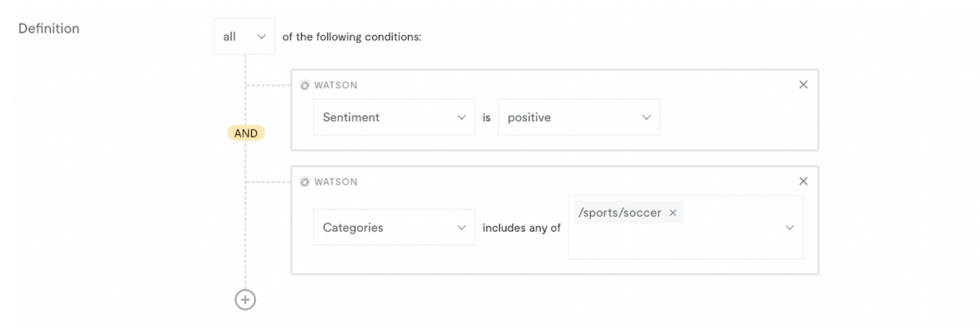Click the /sports/soccer tag label
This screenshot has height=328, width=980.
(619, 213)
